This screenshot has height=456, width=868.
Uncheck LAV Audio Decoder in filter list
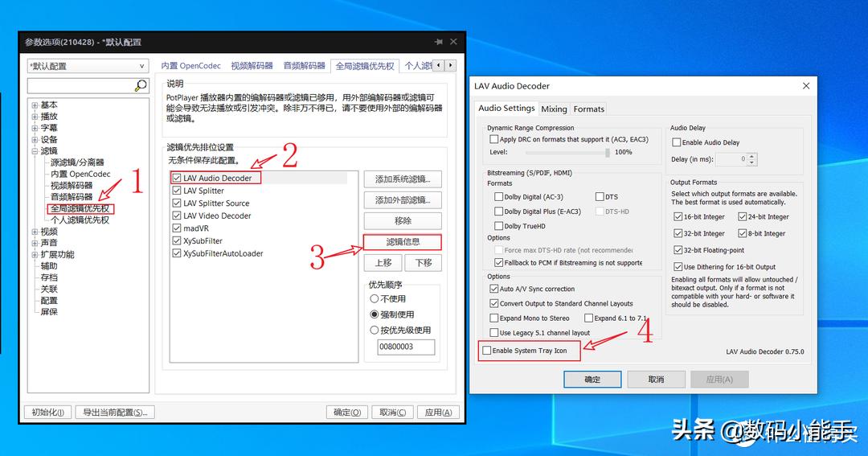177,178
